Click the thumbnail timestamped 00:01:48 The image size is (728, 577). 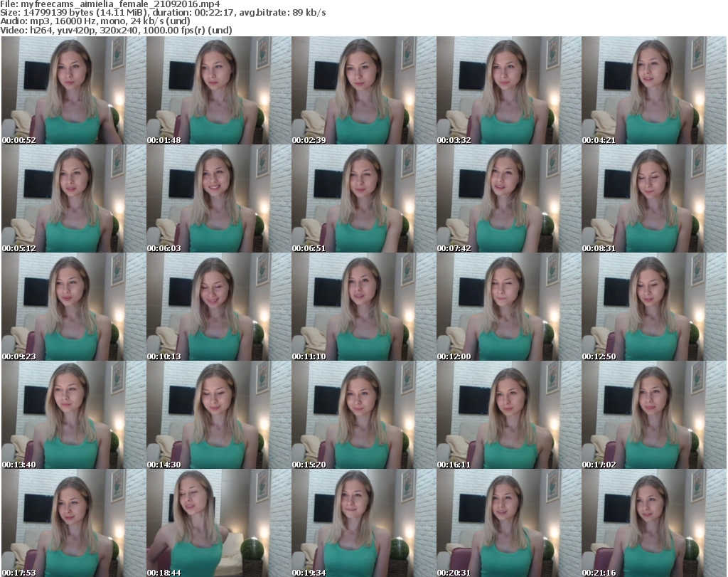[219, 90]
